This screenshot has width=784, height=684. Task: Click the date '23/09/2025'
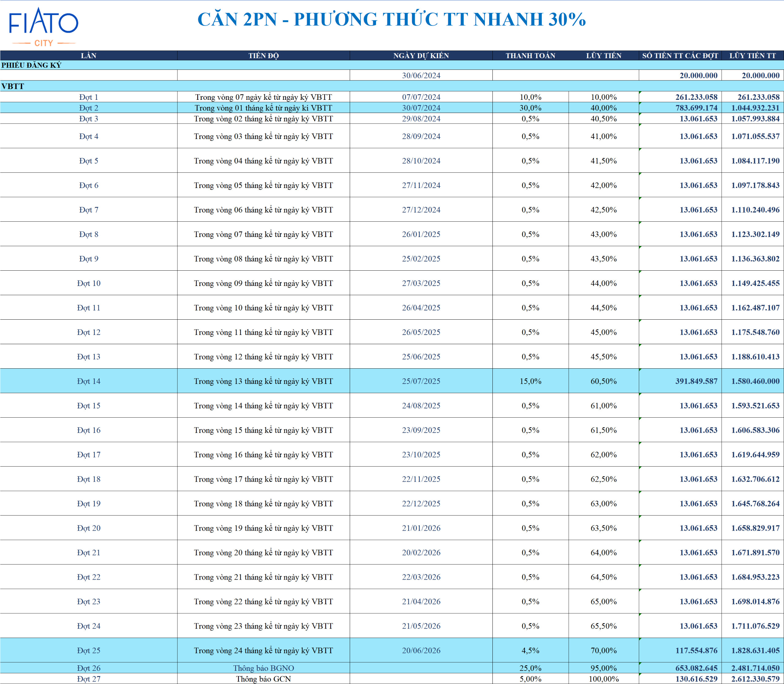tap(421, 430)
